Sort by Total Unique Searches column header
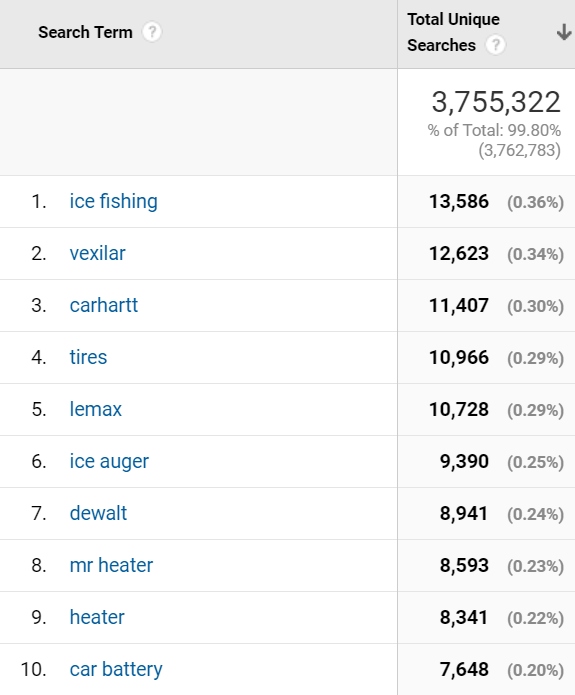The width and height of the screenshot is (575, 695). tap(453, 32)
